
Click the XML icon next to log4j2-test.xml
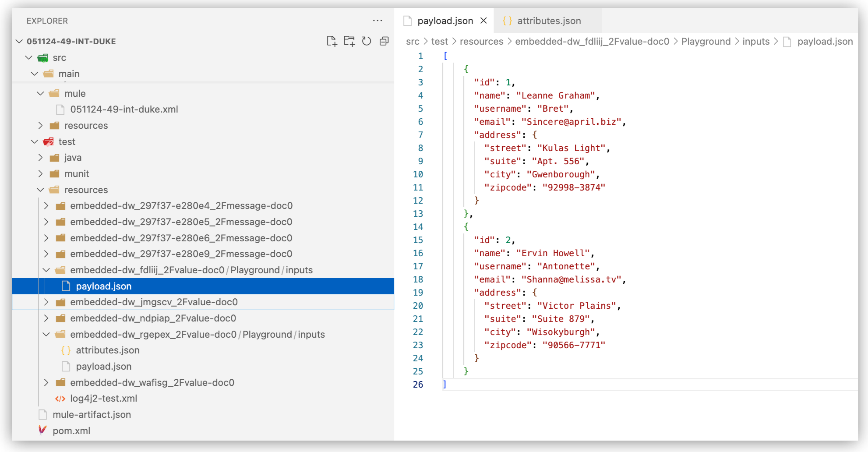coord(60,398)
